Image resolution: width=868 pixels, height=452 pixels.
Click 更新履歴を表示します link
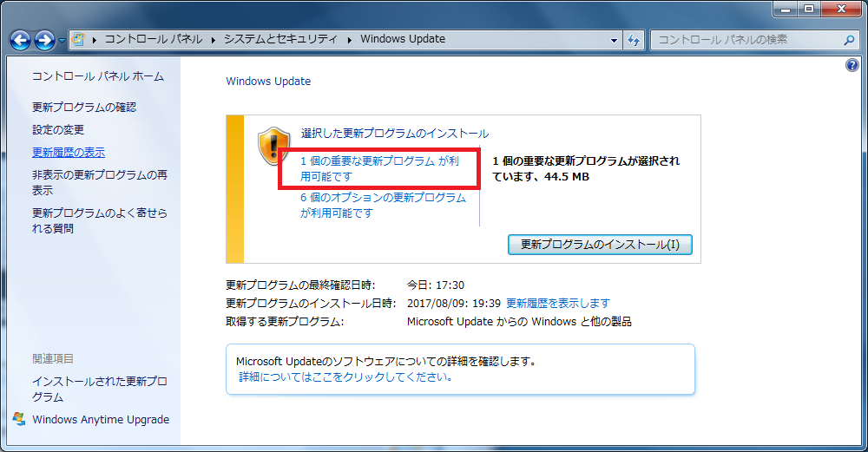(557, 304)
